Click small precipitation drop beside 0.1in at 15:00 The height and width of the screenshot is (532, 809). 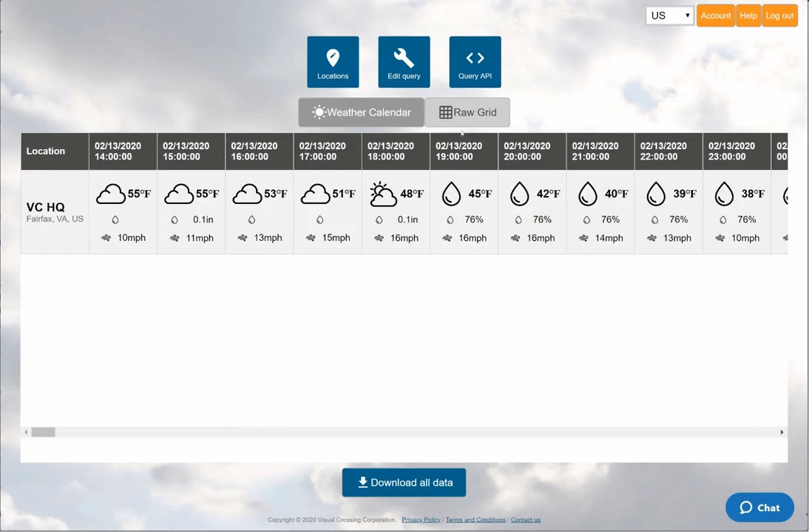click(175, 219)
